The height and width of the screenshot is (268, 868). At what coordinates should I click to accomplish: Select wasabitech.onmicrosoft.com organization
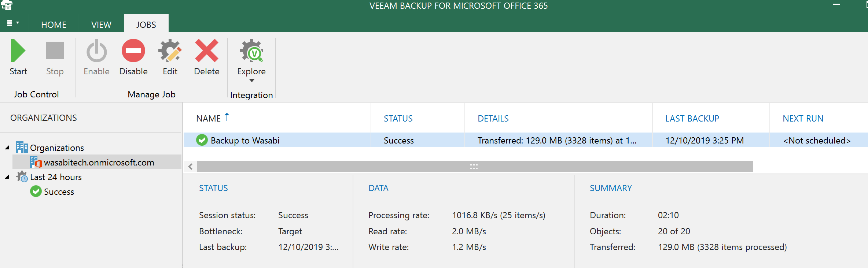(97, 162)
